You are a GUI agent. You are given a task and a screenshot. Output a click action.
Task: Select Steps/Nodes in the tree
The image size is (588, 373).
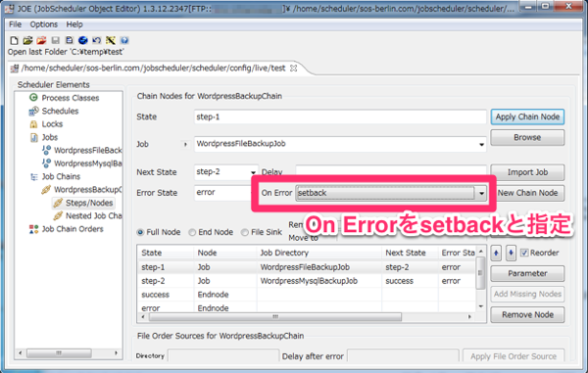(x=89, y=203)
